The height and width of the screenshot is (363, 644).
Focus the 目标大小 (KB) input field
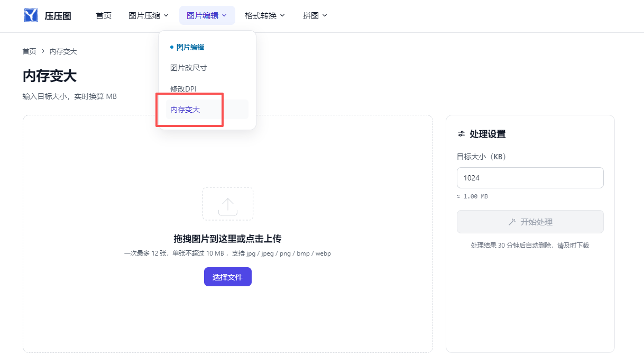point(530,178)
